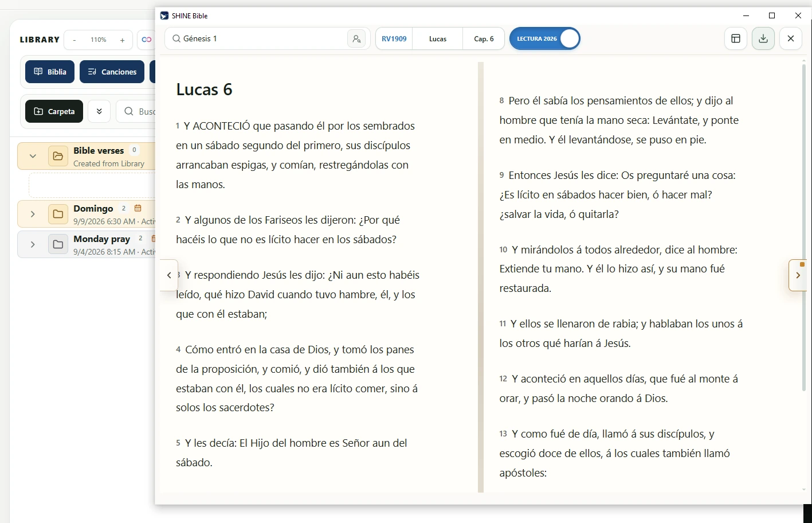Open the Biblia tab in Library
Viewport: 812px width, 523px height.
coord(50,72)
